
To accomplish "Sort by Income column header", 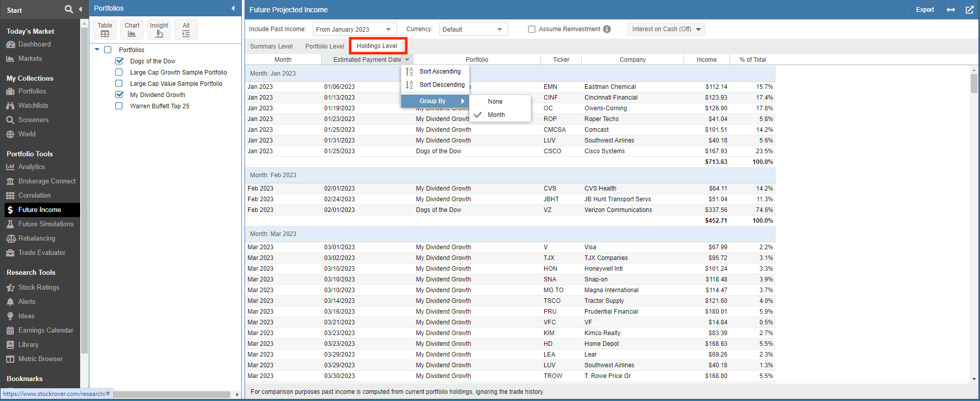I will 706,60.
